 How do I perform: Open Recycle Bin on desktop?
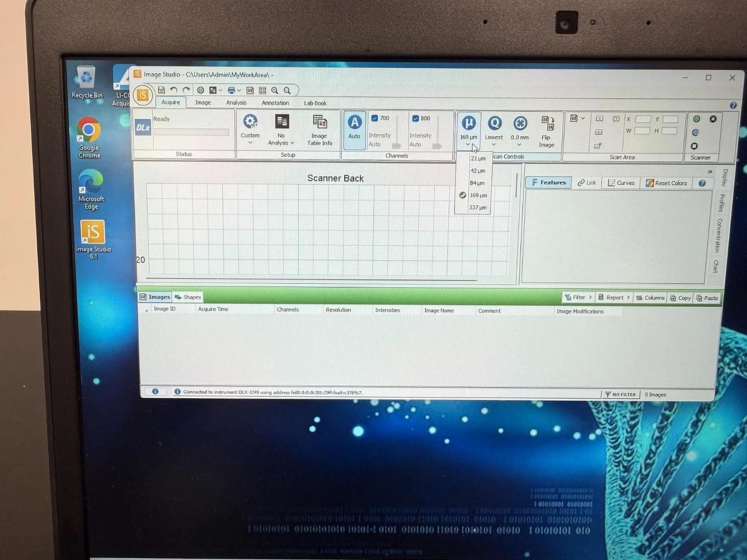[x=87, y=82]
